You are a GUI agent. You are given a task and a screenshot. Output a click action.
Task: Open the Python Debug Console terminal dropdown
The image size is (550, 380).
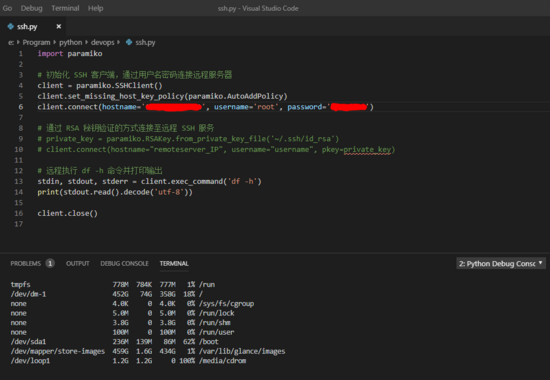point(501,264)
